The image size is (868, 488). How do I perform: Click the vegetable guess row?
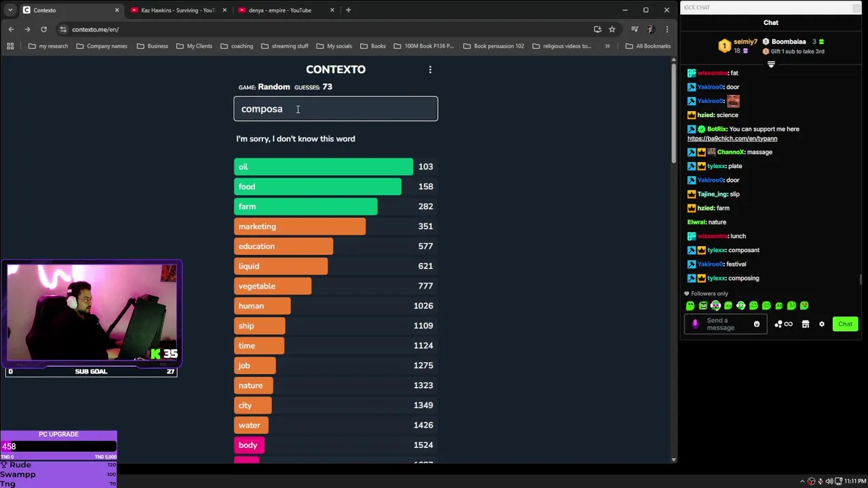[x=336, y=286]
